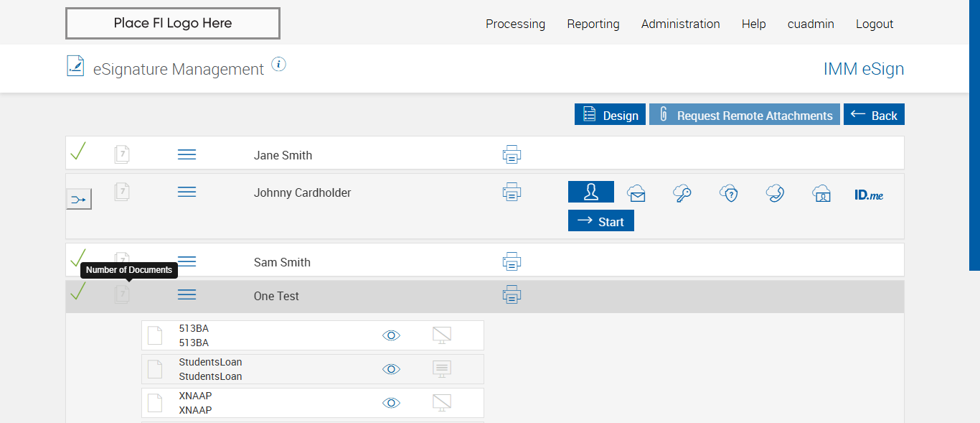Click the eye icon for XNAAP document
Screen dimensions: 980x423
coord(391,403)
